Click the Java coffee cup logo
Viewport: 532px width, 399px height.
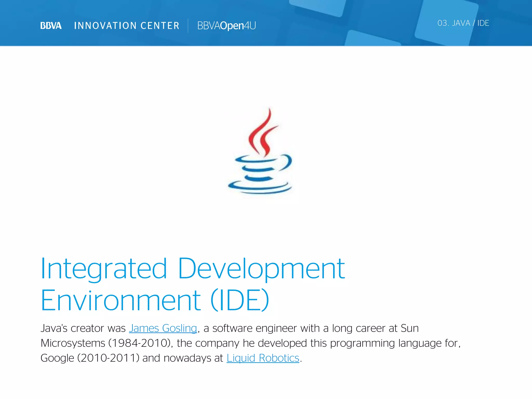[x=260, y=151]
